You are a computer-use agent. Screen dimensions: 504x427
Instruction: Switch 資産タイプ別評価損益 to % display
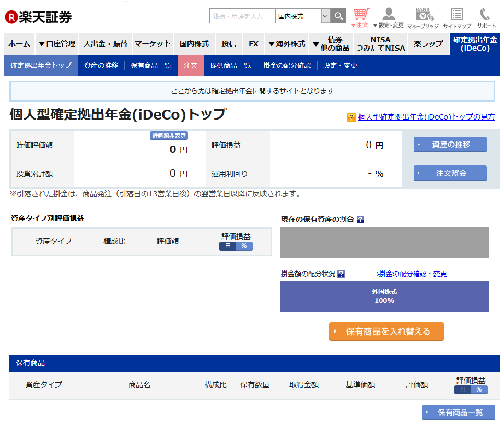pos(244,246)
